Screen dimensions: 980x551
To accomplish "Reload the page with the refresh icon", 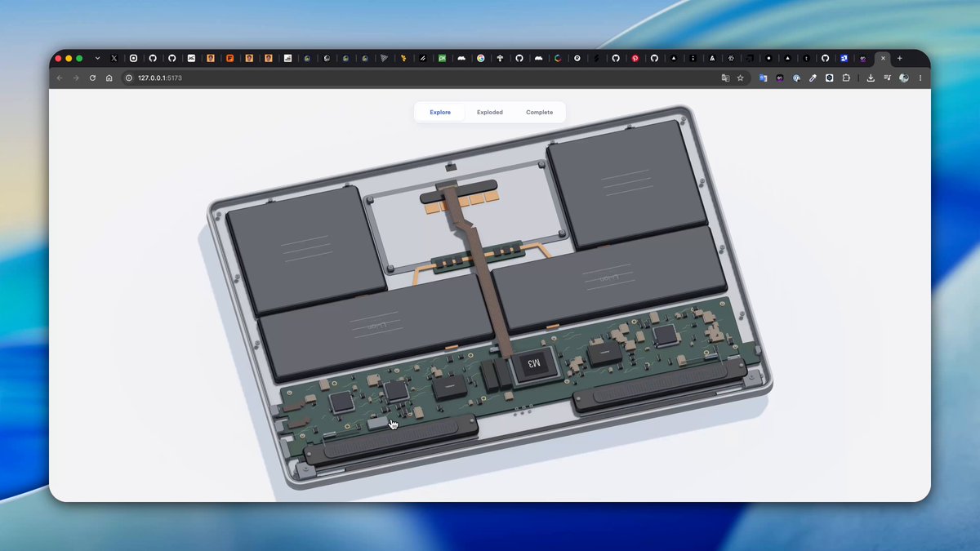I will tap(92, 78).
